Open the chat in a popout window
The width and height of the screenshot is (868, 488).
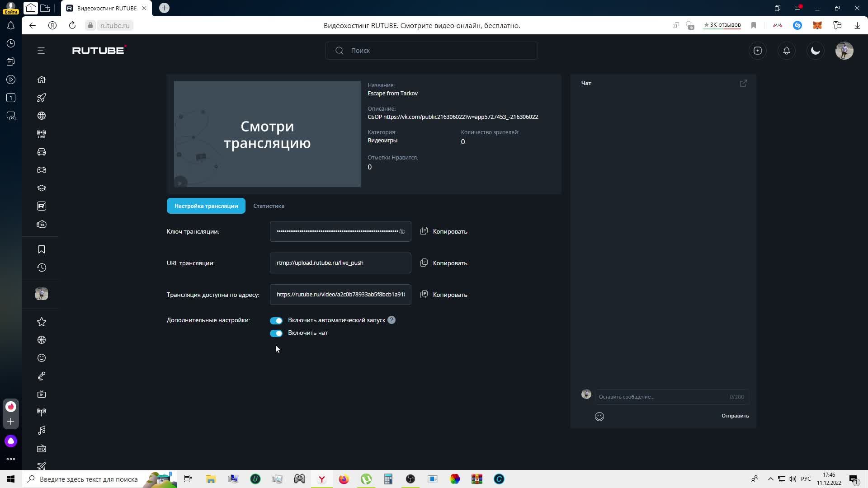(744, 83)
